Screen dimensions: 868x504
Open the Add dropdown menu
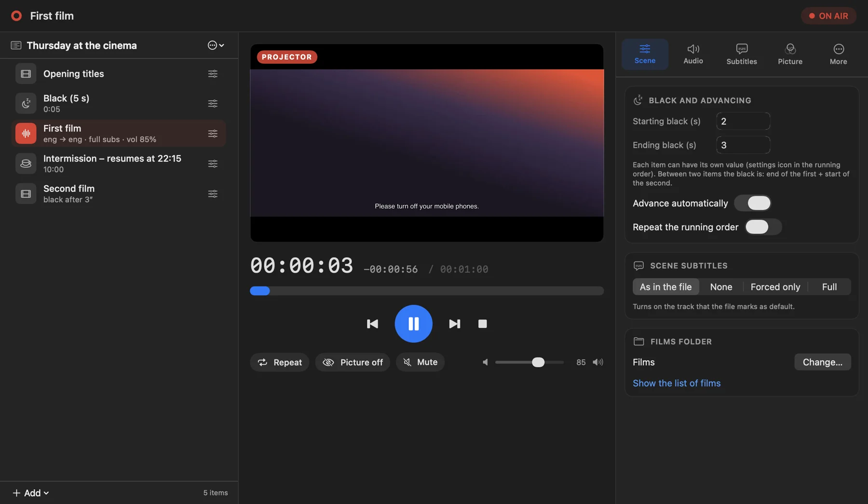tap(31, 493)
